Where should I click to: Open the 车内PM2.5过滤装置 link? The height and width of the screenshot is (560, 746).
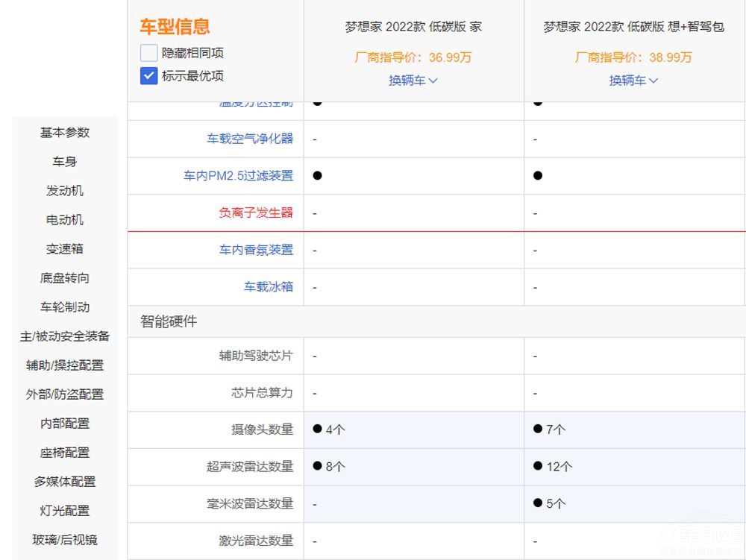[x=238, y=175]
